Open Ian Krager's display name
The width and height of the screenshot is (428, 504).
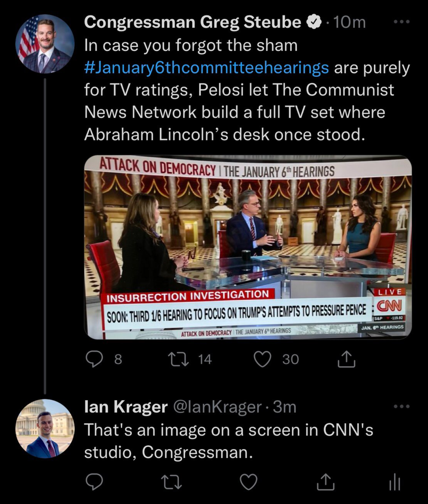click(126, 407)
